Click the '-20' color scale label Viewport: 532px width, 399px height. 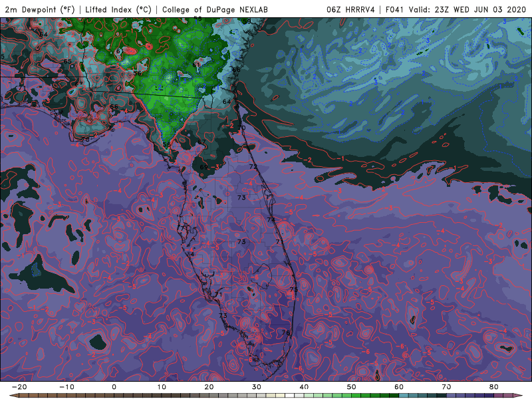click(19, 387)
